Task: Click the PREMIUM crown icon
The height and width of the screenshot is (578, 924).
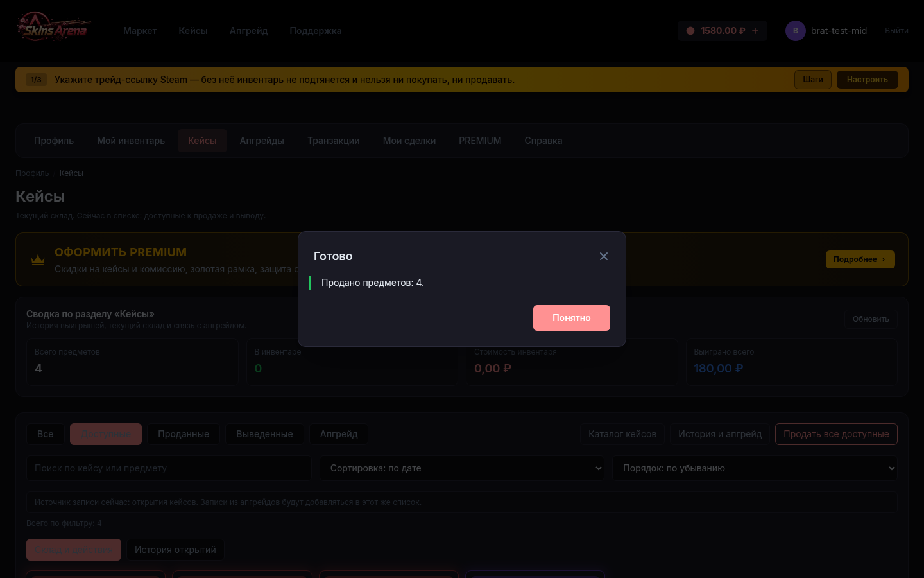Action: [38, 260]
